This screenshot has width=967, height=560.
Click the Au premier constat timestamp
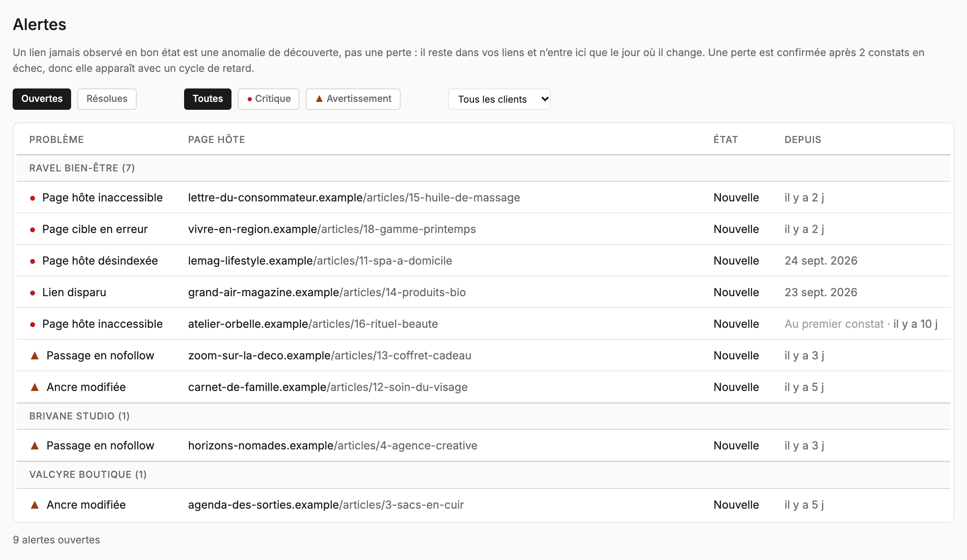tap(861, 324)
